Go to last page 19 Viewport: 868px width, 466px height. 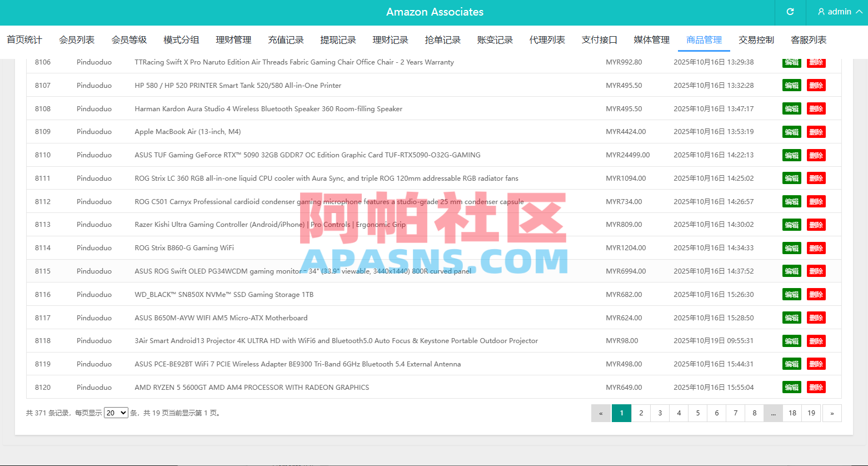tap(811, 413)
